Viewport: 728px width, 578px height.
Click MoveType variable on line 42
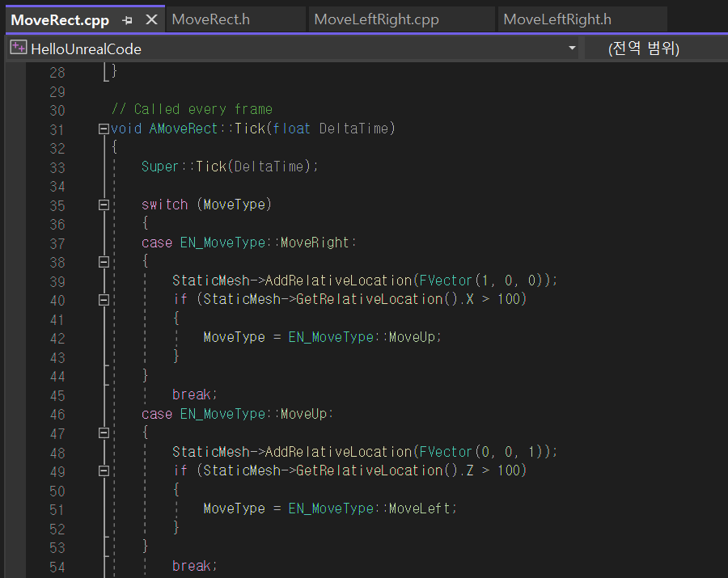235,337
